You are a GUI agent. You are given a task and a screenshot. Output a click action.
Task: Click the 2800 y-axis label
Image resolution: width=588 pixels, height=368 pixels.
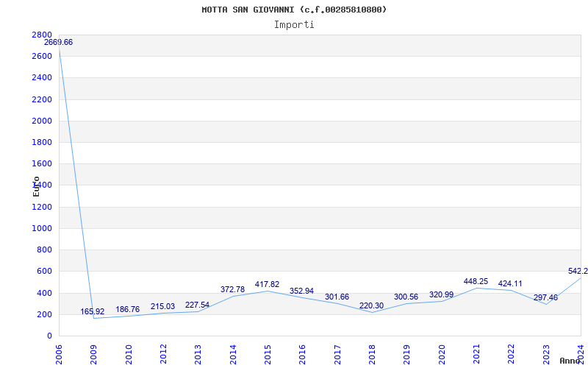click(x=42, y=35)
